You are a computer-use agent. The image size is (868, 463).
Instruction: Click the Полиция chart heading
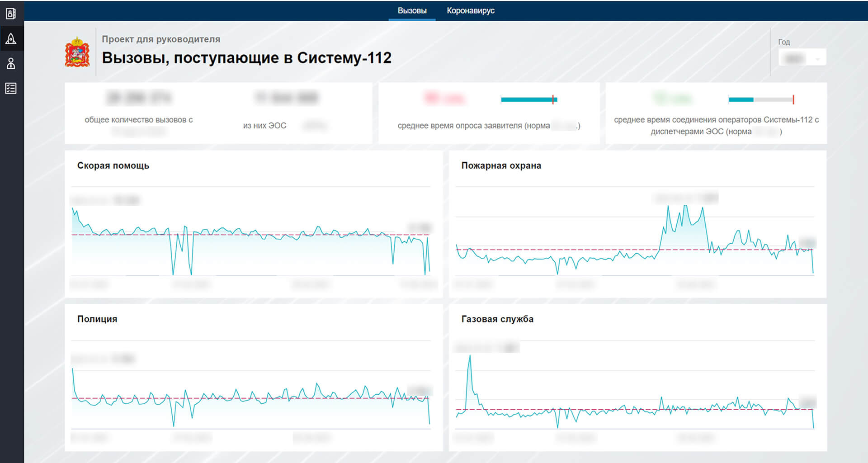pyautogui.click(x=97, y=319)
